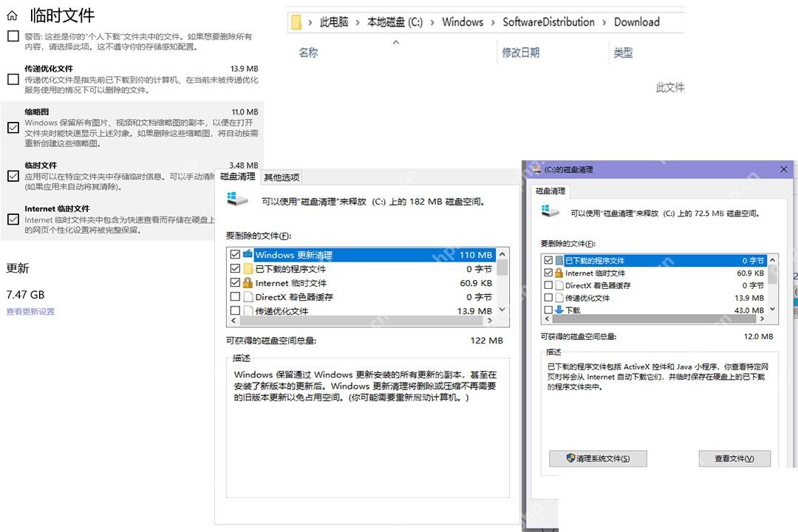The width and height of the screenshot is (798, 532).
Task: Click sort arrow above 名称 column
Action: click(x=396, y=42)
